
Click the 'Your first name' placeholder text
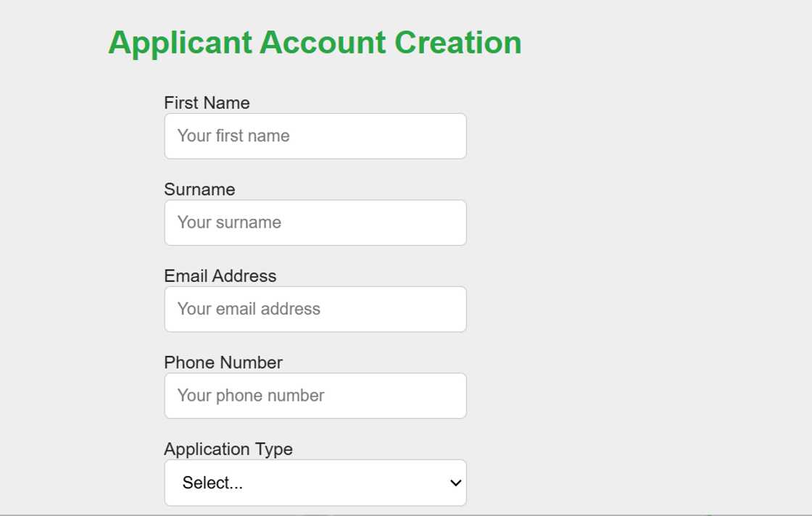232,136
